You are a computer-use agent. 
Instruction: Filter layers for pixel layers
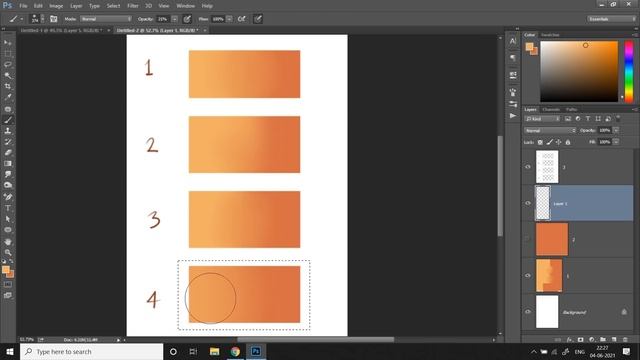[568, 119]
